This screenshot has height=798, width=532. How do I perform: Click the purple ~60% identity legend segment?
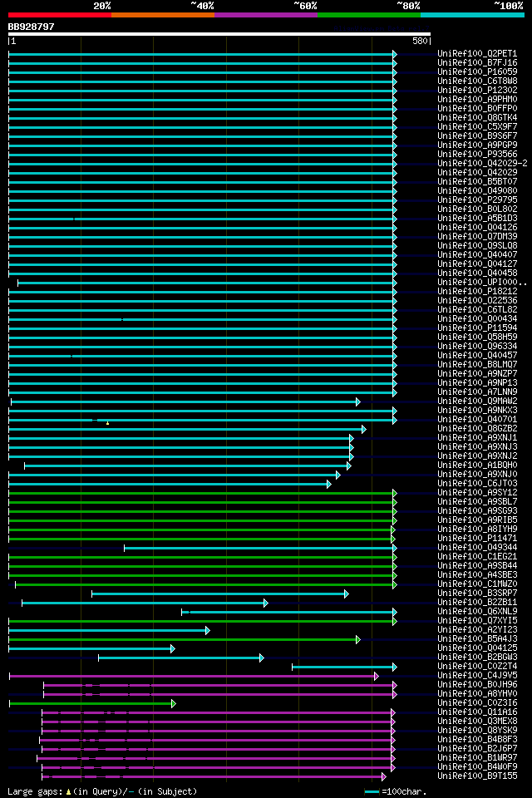[266, 15]
